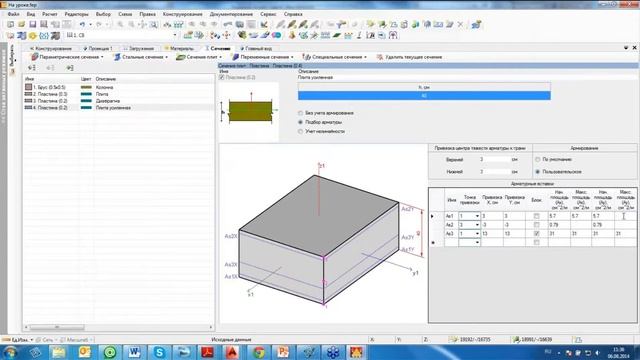Switch to the Материалы tab
Viewport: 640px width, 360px height.
[179, 49]
